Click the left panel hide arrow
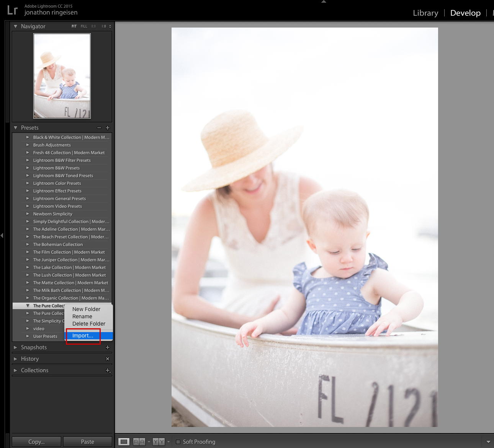The height and width of the screenshot is (448, 494). pyautogui.click(x=2, y=235)
